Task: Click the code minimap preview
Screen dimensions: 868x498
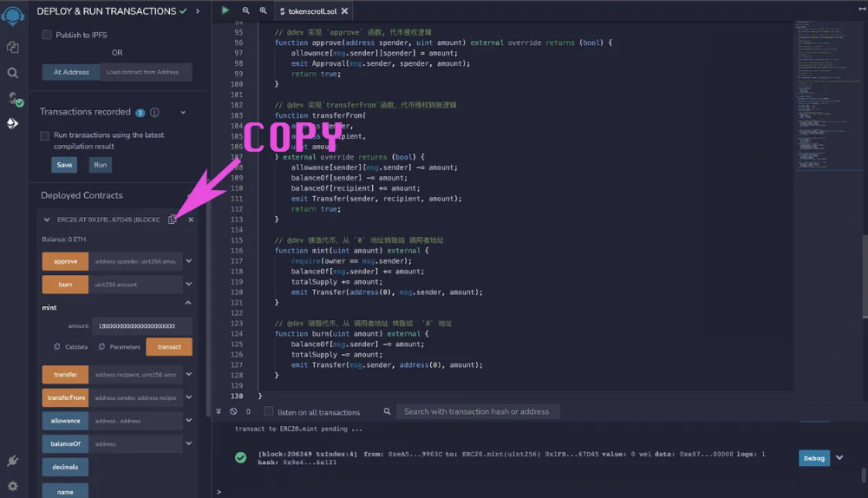Action: (x=827, y=95)
